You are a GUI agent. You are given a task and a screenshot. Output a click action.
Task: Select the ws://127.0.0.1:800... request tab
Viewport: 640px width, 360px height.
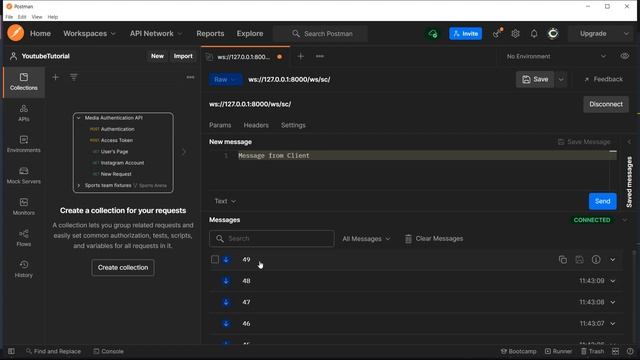pos(244,57)
